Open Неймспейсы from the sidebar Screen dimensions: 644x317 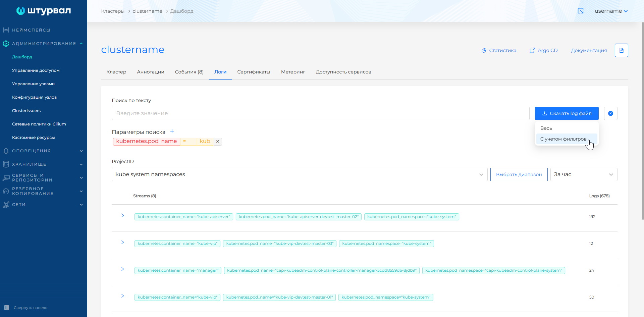[31, 30]
